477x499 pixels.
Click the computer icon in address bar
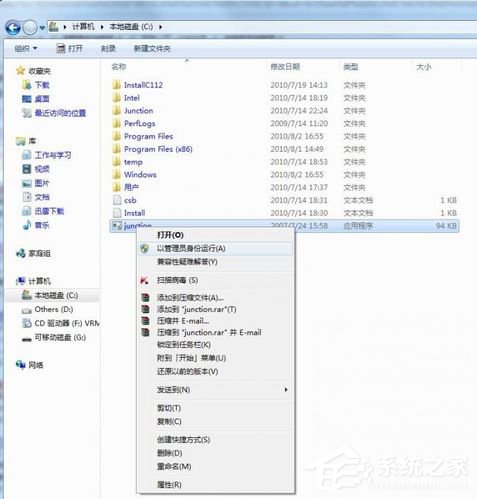[54, 27]
